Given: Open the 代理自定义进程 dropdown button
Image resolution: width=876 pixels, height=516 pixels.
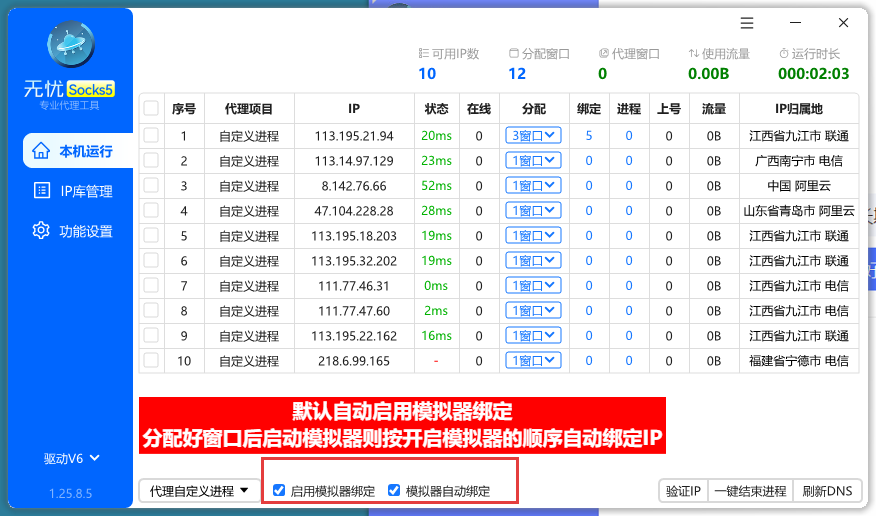Looking at the screenshot, I should coord(199,490).
